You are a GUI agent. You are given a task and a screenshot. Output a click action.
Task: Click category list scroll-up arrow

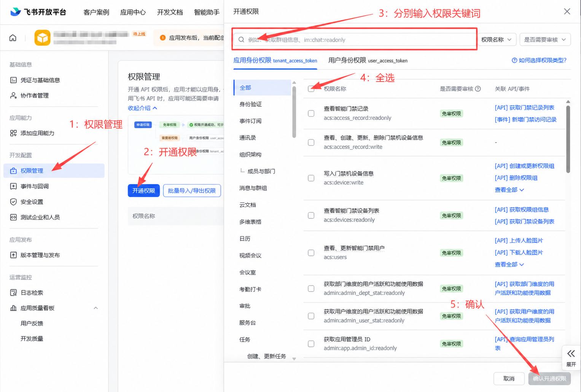click(x=294, y=83)
